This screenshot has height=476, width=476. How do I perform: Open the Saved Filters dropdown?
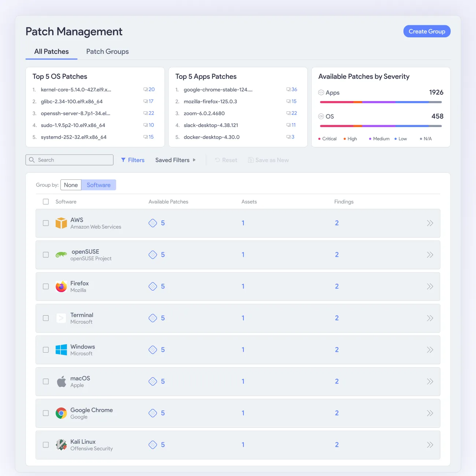175,160
